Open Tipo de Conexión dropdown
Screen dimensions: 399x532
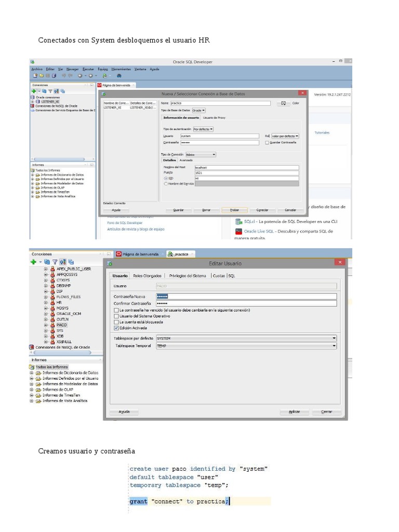tap(201, 154)
